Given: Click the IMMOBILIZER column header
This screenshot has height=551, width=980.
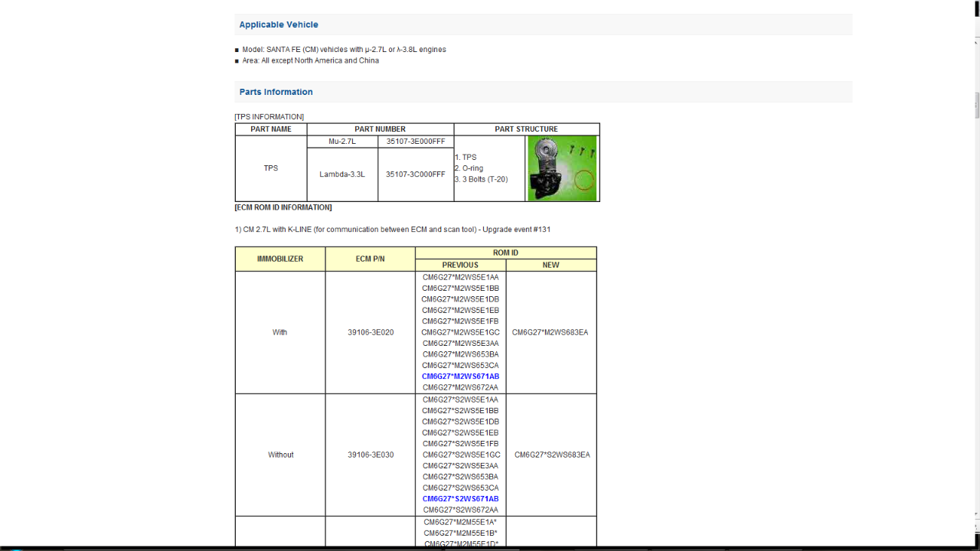Looking at the screenshot, I should point(280,259).
